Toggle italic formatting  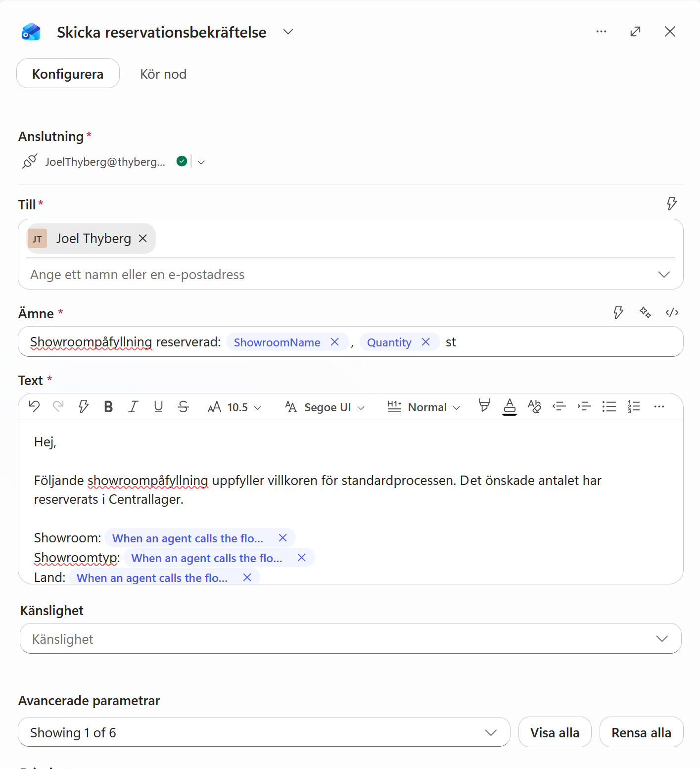[133, 407]
